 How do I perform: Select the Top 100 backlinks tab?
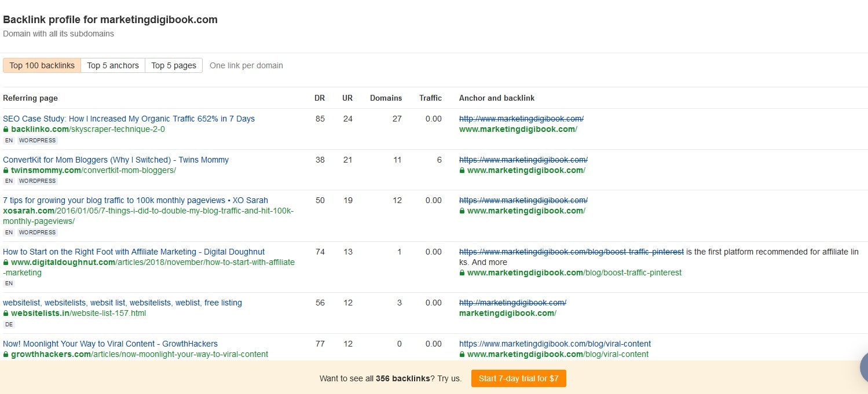click(42, 65)
